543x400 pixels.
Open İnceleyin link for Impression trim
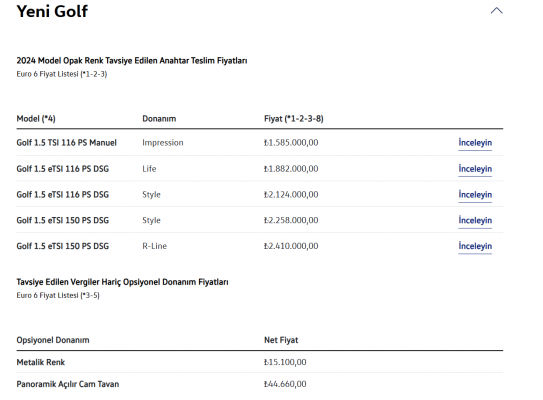[x=475, y=143]
